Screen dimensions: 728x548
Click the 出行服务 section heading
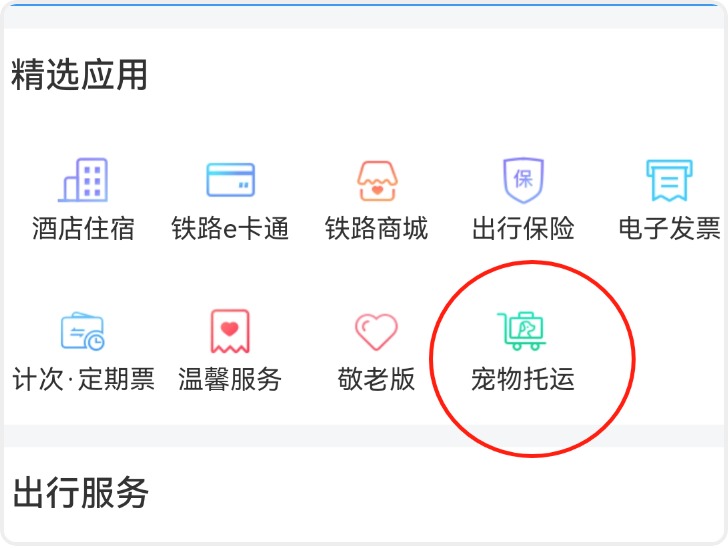(x=80, y=493)
